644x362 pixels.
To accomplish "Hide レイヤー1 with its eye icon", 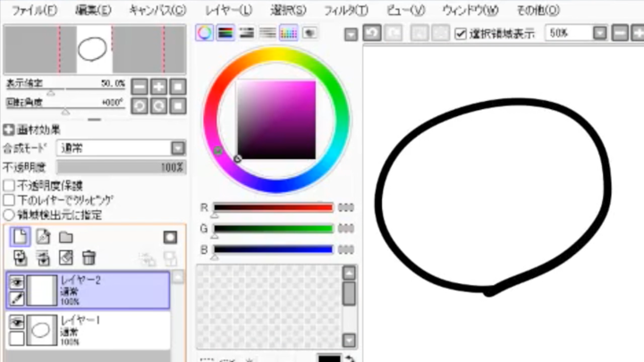I will pyautogui.click(x=16, y=323).
